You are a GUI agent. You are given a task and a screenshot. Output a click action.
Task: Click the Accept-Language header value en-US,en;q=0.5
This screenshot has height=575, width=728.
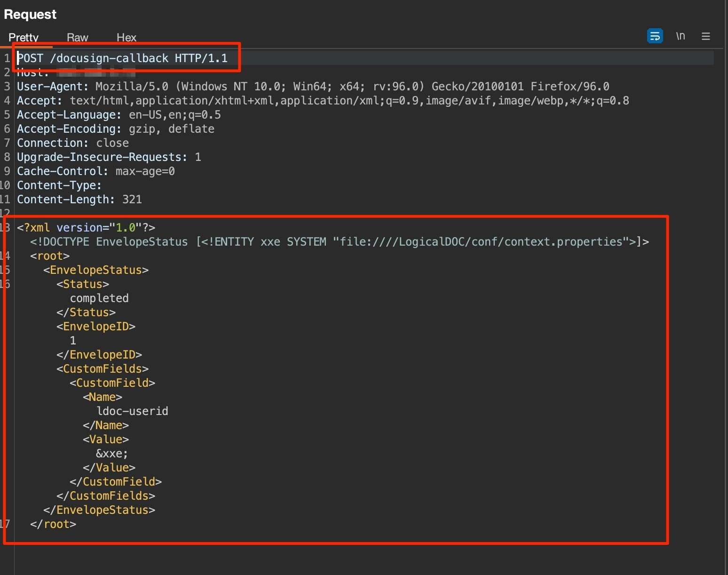tap(175, 115)
